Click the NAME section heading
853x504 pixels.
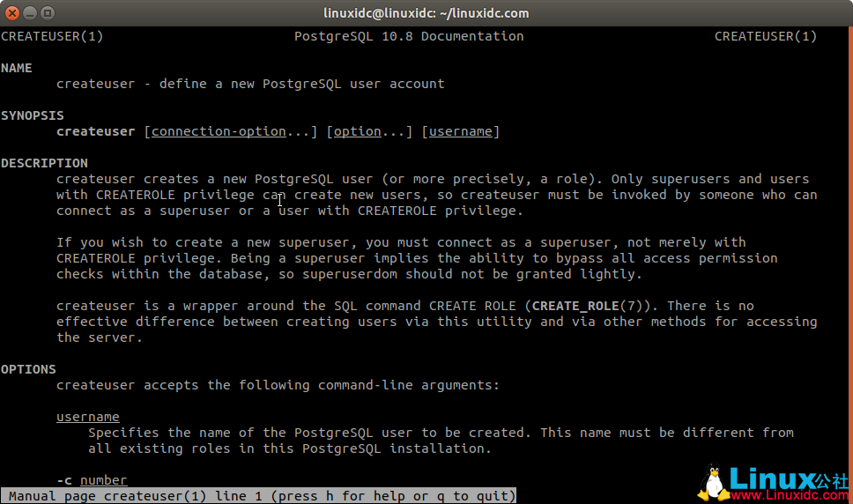point(17,68)
